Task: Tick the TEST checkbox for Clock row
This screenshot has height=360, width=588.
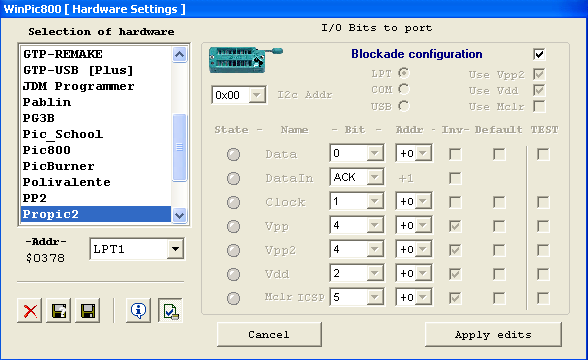Action: click(x=543, y=202)
